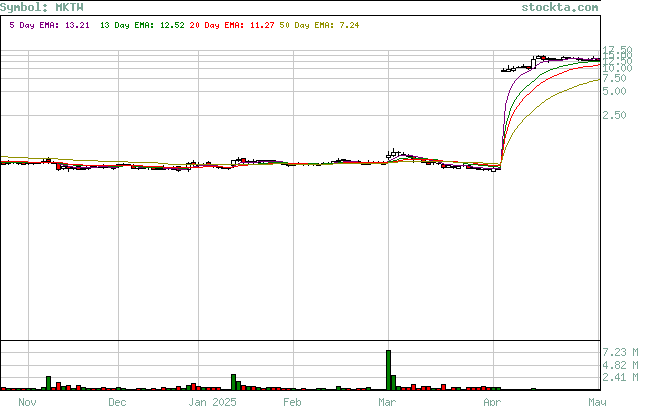Select the 50 Day EMA: 7.24 legend
The image size is (655, 406).
click(x=319, y=25)
